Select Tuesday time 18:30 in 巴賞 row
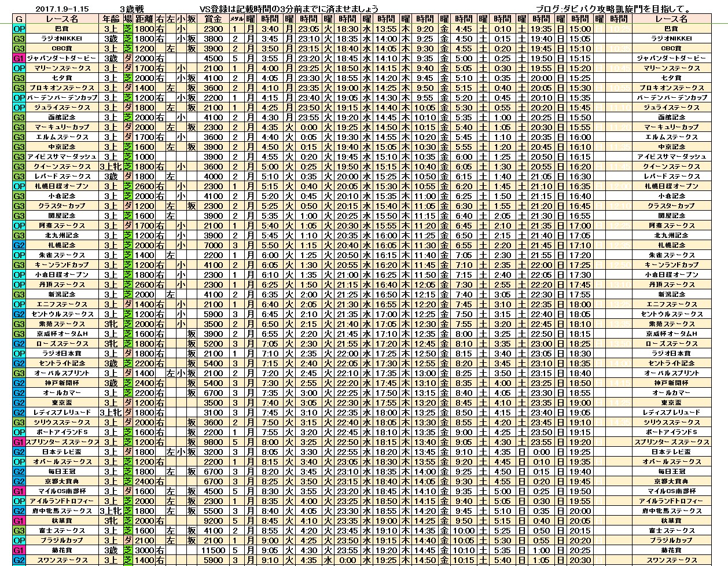 pyautogui.click(x=348, y=29)
